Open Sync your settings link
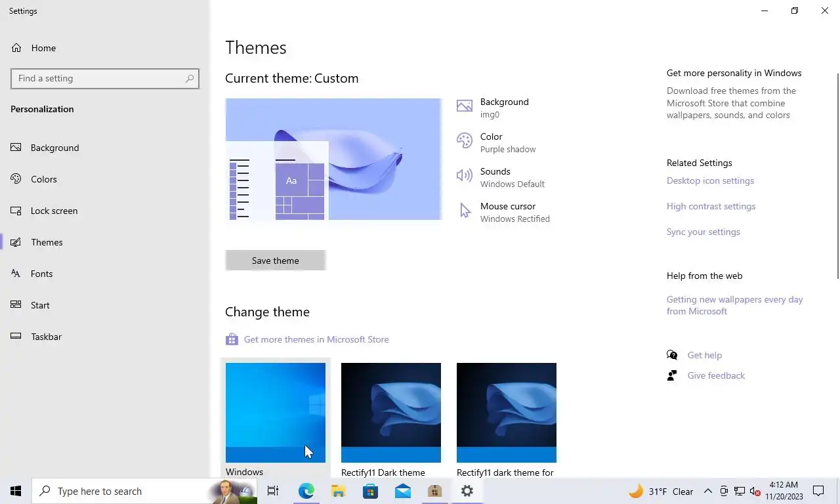This screenshot has width=840, height=504. coord(703,232)
